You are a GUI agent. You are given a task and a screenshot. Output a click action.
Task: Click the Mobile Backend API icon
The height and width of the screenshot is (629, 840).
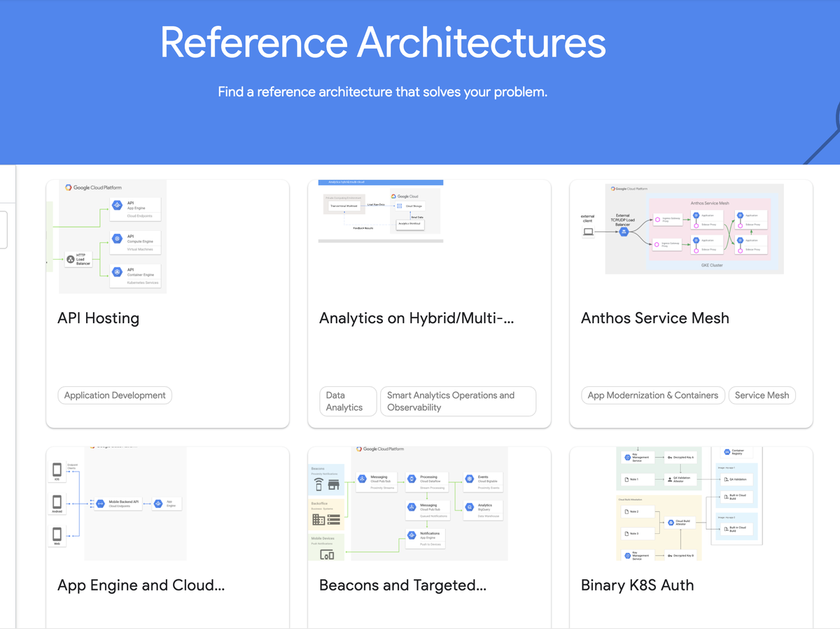(x=100, y=503)
